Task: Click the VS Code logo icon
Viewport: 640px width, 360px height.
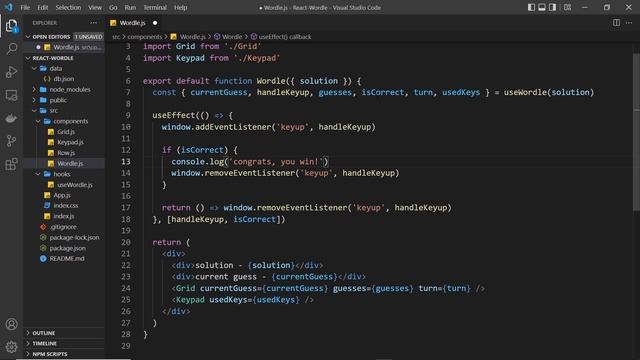Action: [x=9, y=7]
